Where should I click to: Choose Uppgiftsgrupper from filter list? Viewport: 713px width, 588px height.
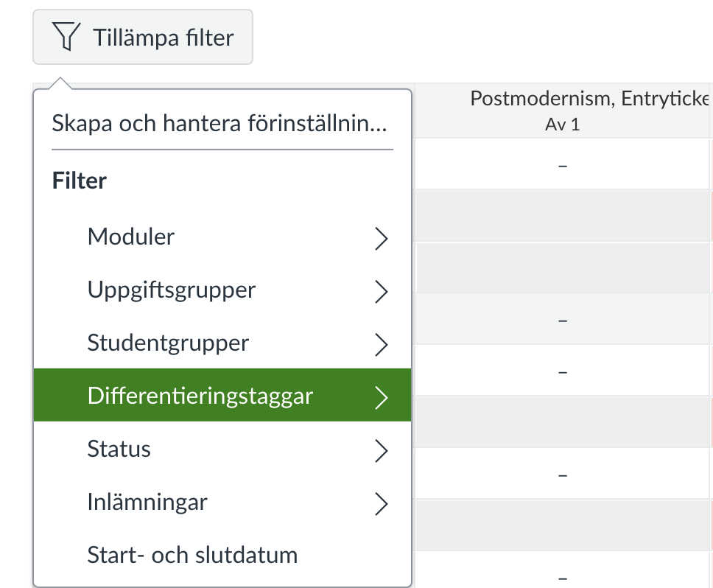click(x=172, y=290)
